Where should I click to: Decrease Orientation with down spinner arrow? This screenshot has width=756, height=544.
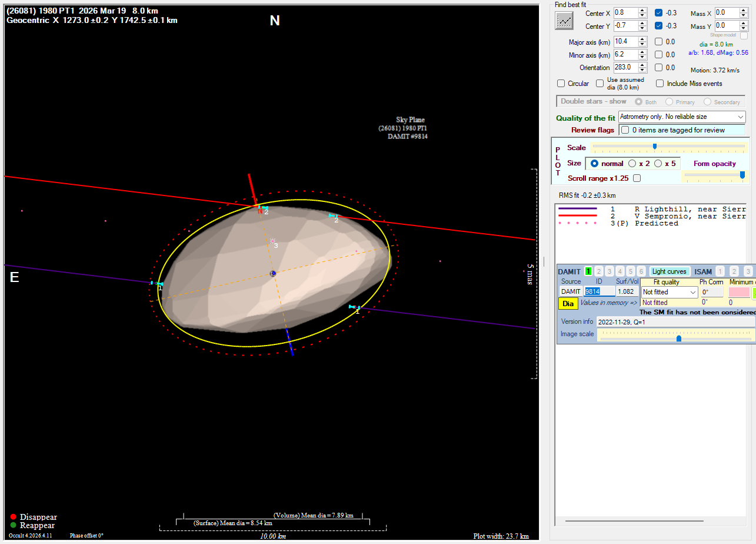coord(642,70)
